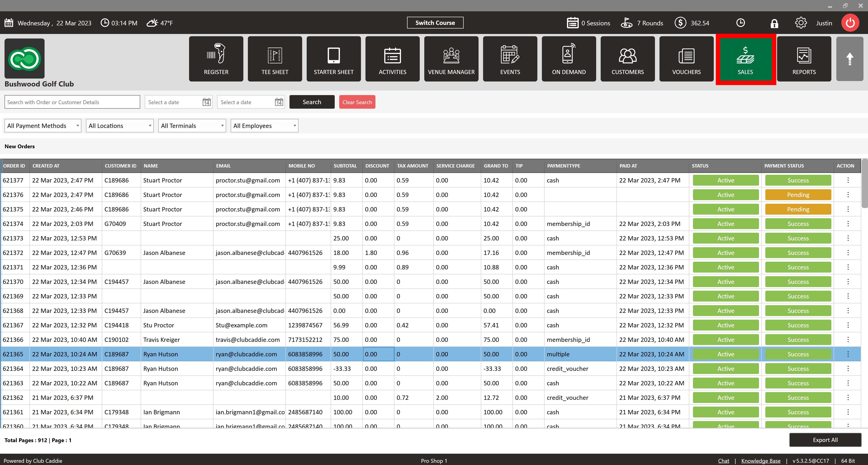Viewport: 868px width, 465px height.
Task: Click the red power logout icon
Action: pos(850,23)
